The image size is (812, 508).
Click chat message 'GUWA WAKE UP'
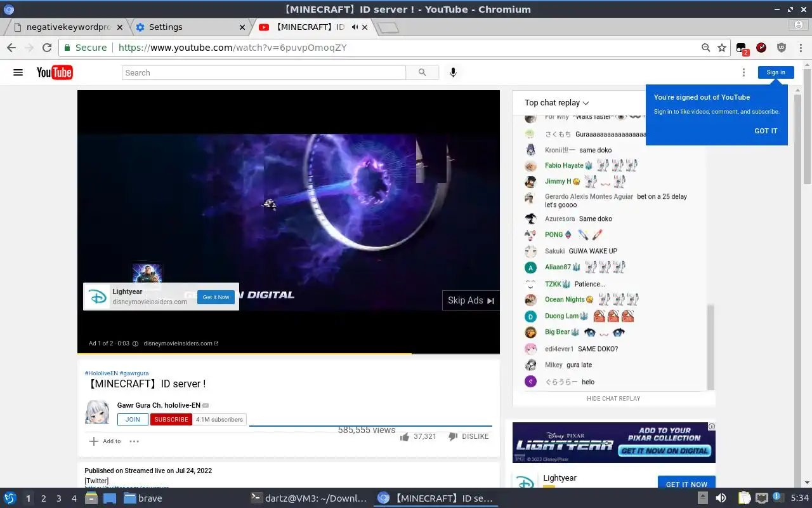(593, 251)
